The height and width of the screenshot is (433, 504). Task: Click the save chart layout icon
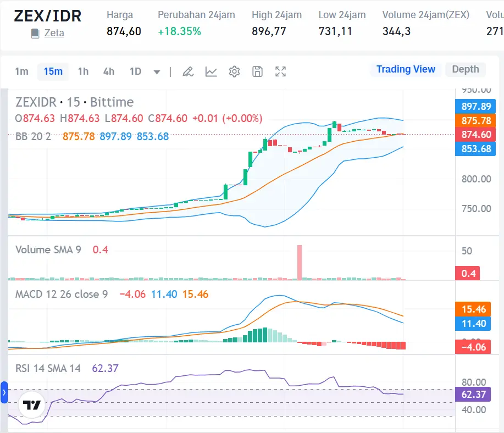click(x=257, y=71)
